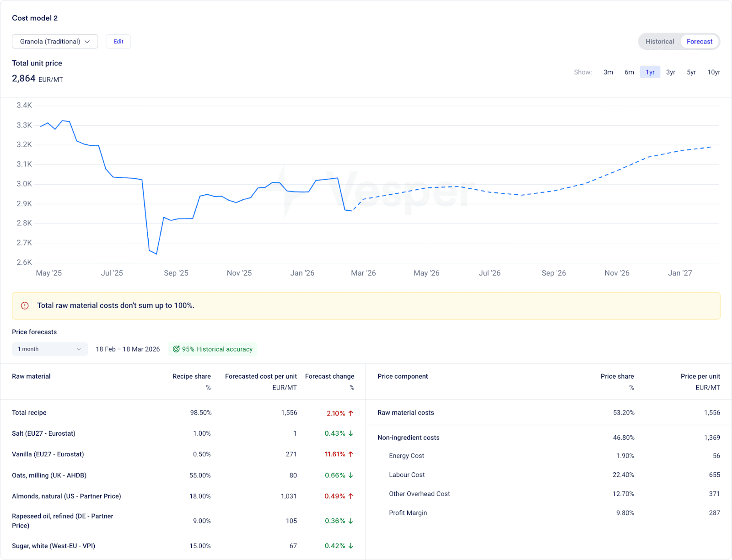
Task: Click the green down arrow in the Sugar row
Action: (x=351, y=546)
